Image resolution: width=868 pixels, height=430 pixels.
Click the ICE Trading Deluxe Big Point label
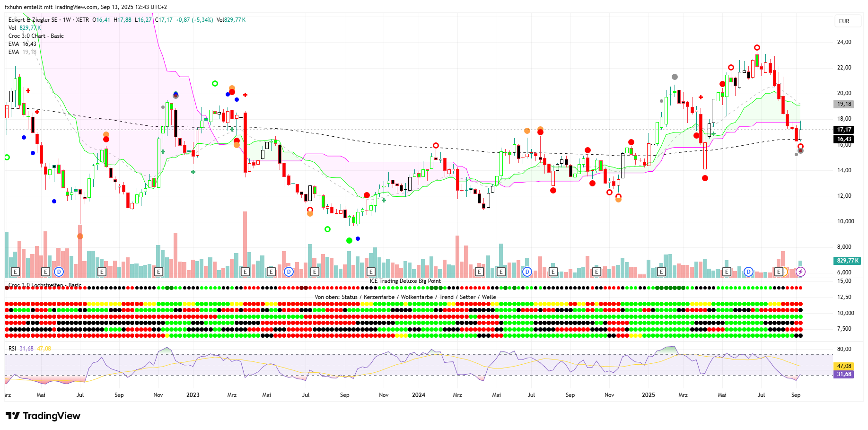tap(405, 281)
